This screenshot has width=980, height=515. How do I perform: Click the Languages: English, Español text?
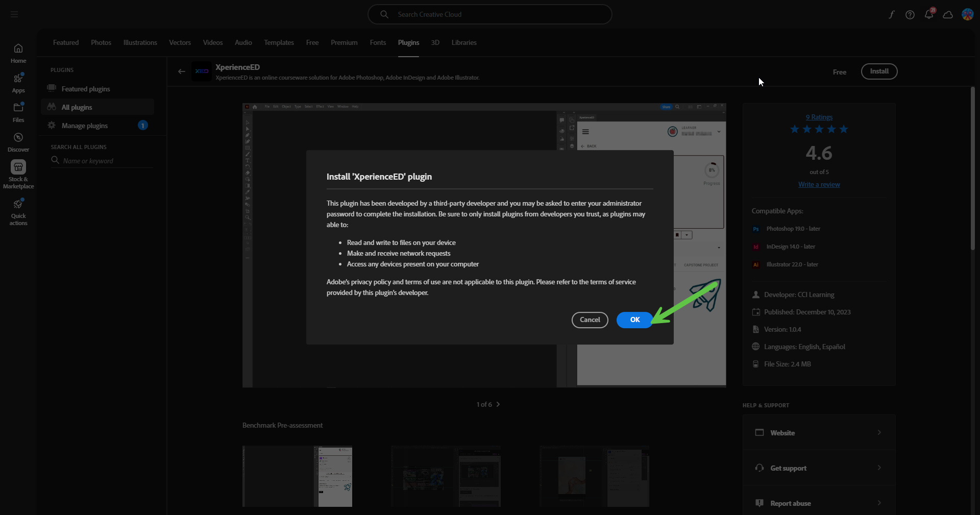(804, 347)
